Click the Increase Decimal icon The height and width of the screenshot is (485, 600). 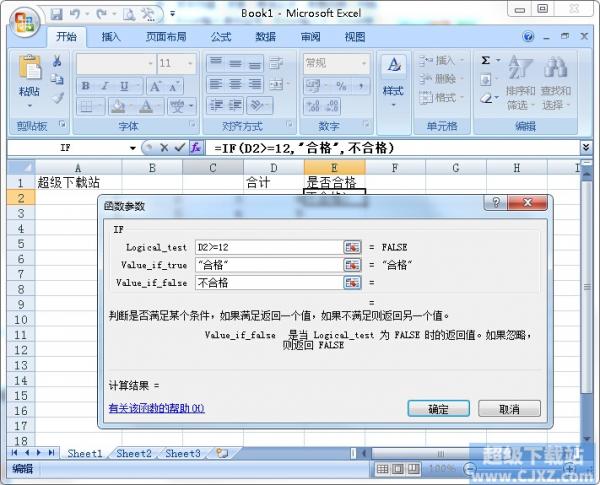click(x=312, y=106)
